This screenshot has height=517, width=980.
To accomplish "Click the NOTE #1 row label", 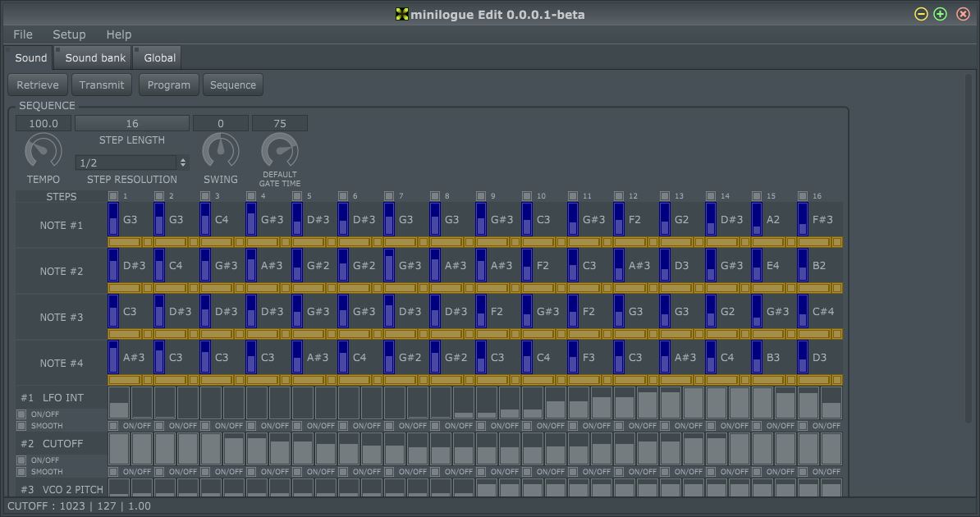I will pyautogui.click(x=62, y=225).
